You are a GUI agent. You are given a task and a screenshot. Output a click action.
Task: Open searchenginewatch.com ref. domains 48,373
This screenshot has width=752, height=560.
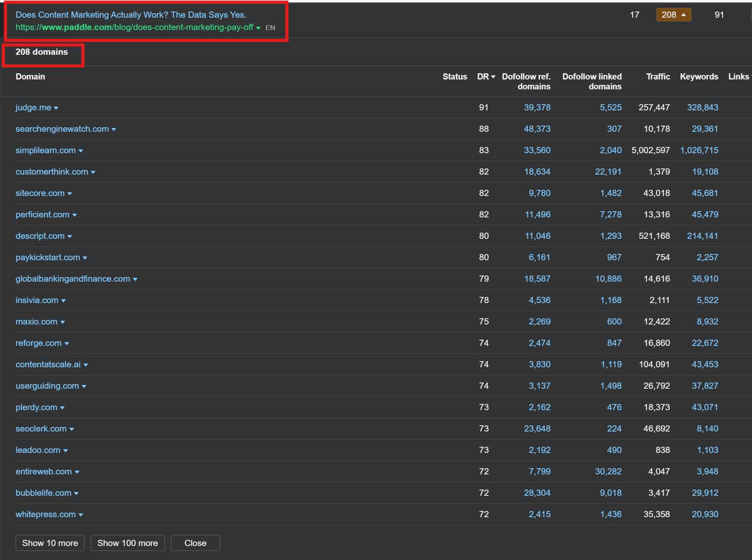537,129
